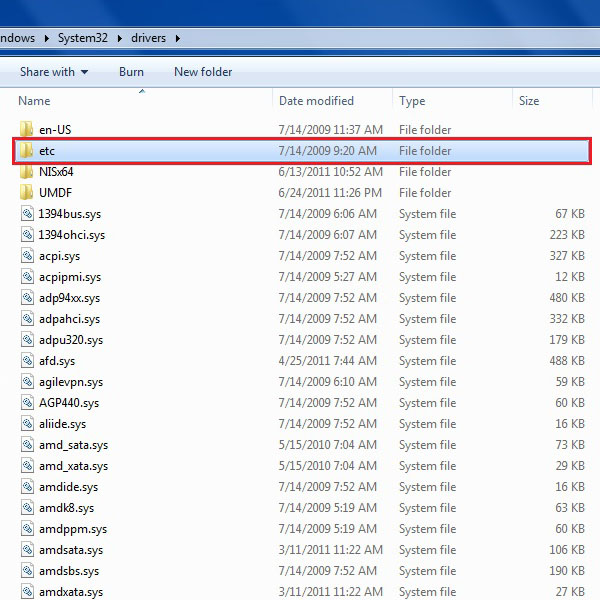Select the amd_xata.sys file name

point(73,466)
